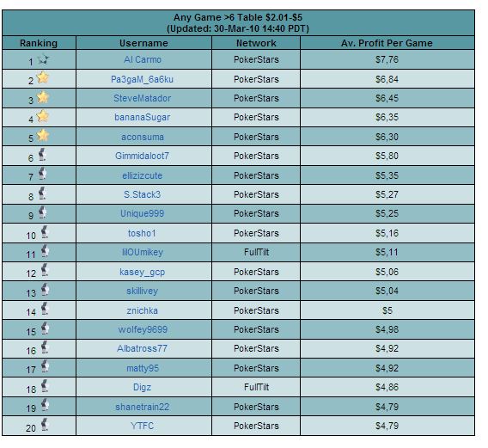
Task: Click the chess piece icon at rank 6
Action: (x=42, y=155)
